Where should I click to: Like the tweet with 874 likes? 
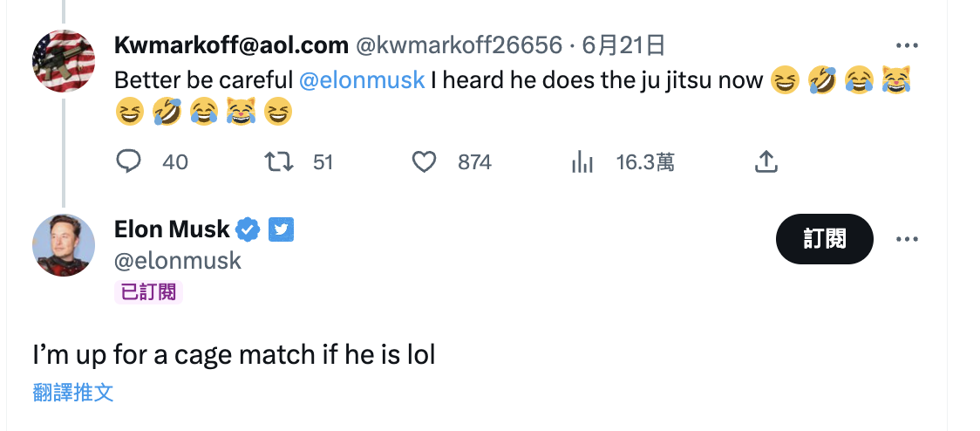424,162
